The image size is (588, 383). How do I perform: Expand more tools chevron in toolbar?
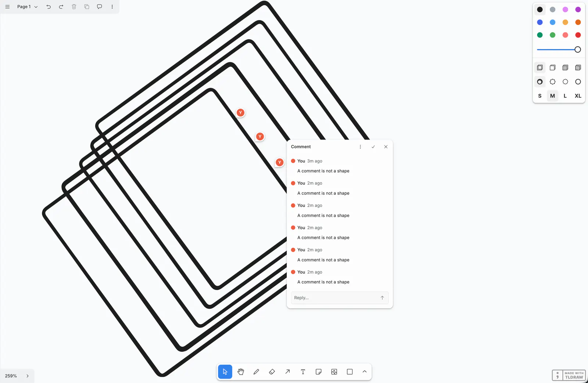[x=365, y=372]
